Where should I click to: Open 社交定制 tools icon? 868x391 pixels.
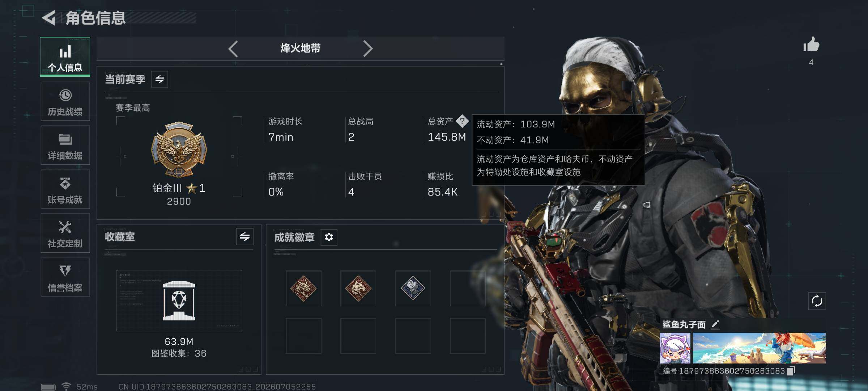point(65,234)
